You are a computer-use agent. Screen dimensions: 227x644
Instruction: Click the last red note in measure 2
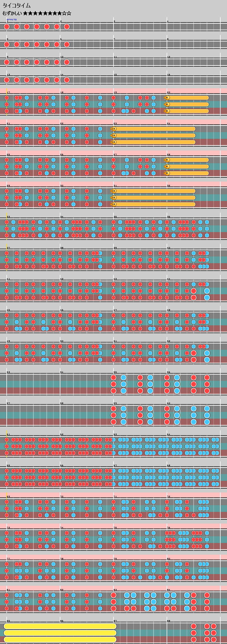[67, 27]
